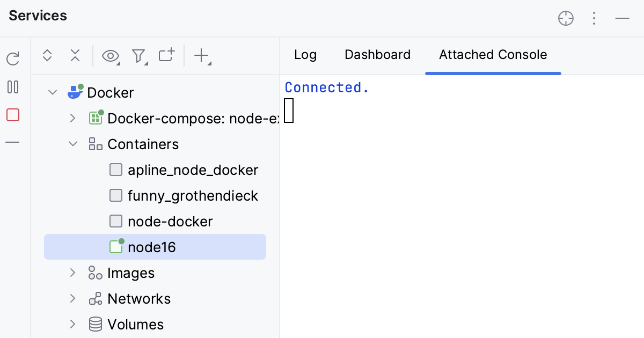Click the apline_node_docker container status box
The image size is (644, 338).
(116, 170)
